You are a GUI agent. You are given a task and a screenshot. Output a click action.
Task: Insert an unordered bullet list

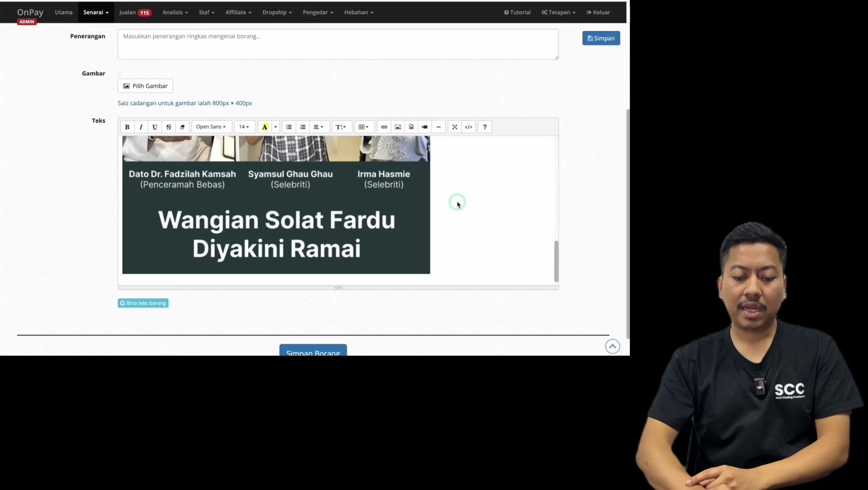tap(289, 127)
